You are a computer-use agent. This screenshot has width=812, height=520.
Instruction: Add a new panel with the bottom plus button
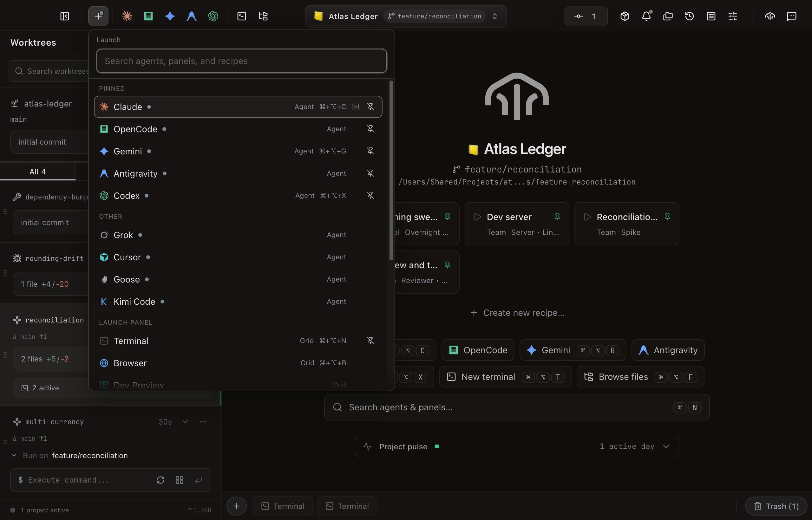(x=236, y=506)
